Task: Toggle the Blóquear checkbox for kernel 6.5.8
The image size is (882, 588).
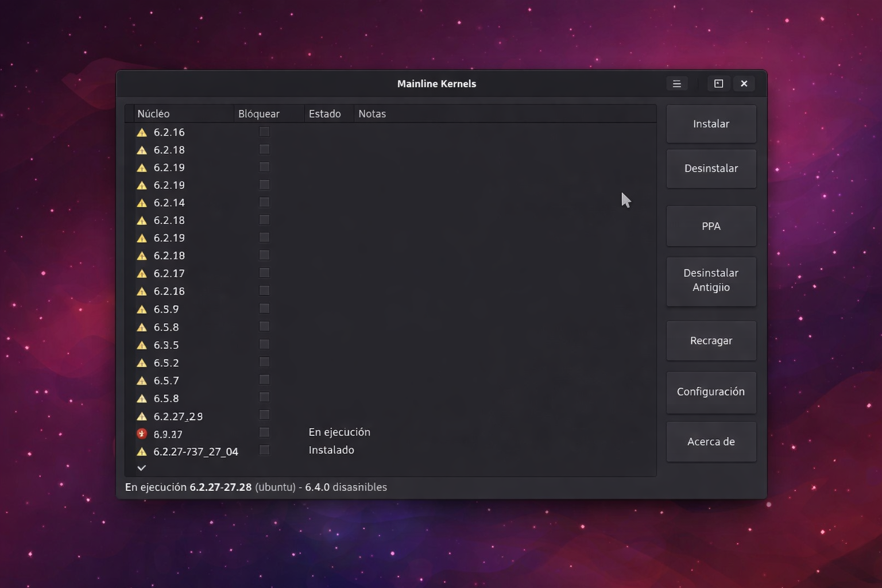Action: click(264, 326)
